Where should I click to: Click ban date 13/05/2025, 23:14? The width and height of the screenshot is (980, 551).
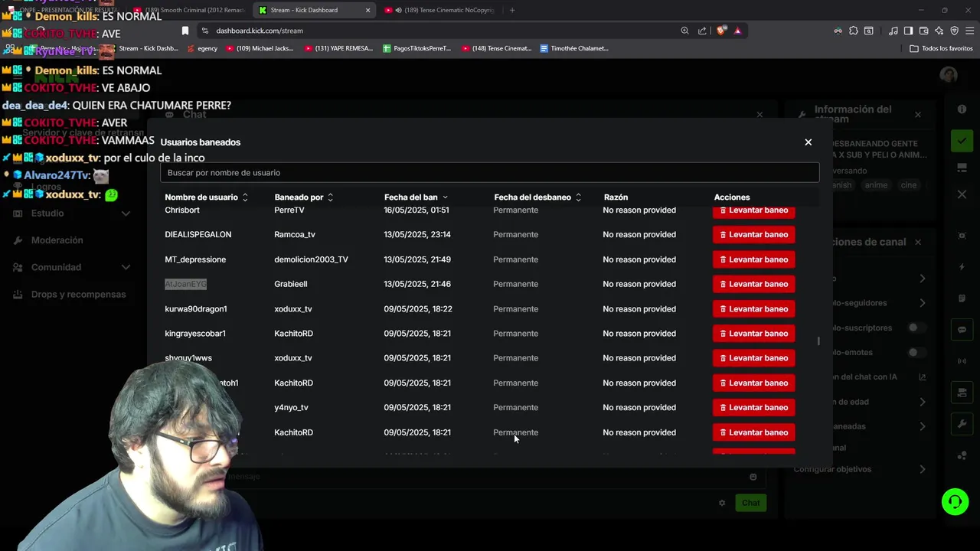(416, 235)
